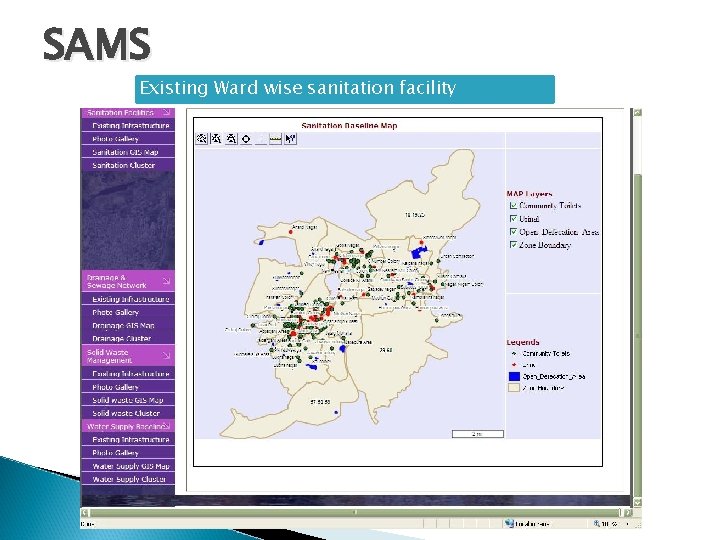Click the Sanitation Baseline Map title
Image resolution: width=720 pixels, height=540 pixels.
point(349,125)
